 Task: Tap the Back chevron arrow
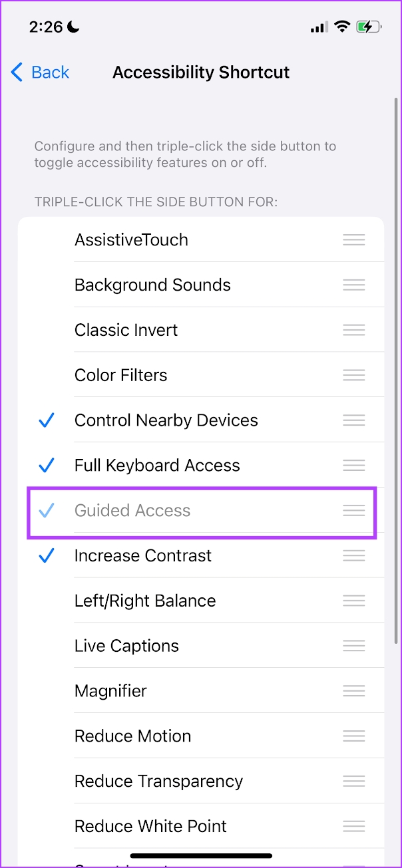(x=16, y=72)
